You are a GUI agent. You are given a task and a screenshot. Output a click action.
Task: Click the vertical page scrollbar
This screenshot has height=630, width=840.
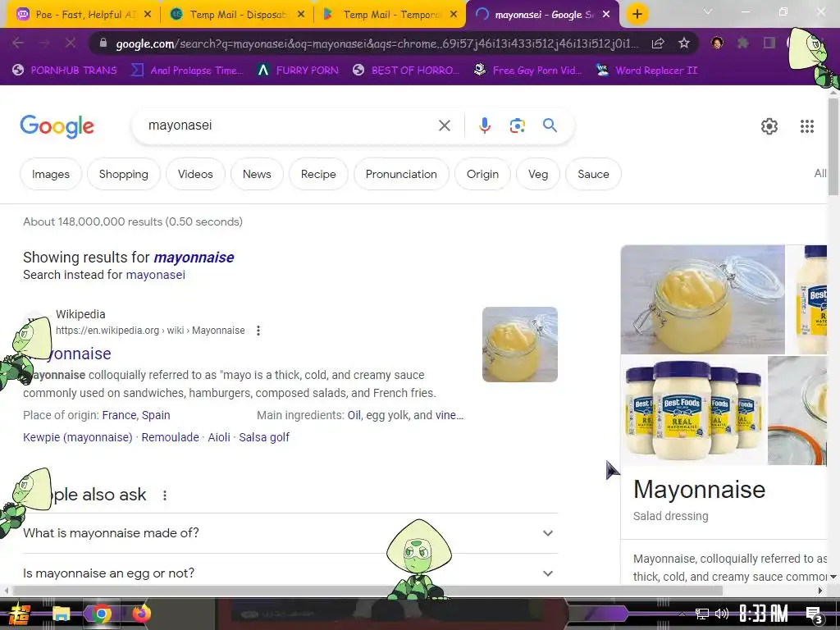(833, 146)
